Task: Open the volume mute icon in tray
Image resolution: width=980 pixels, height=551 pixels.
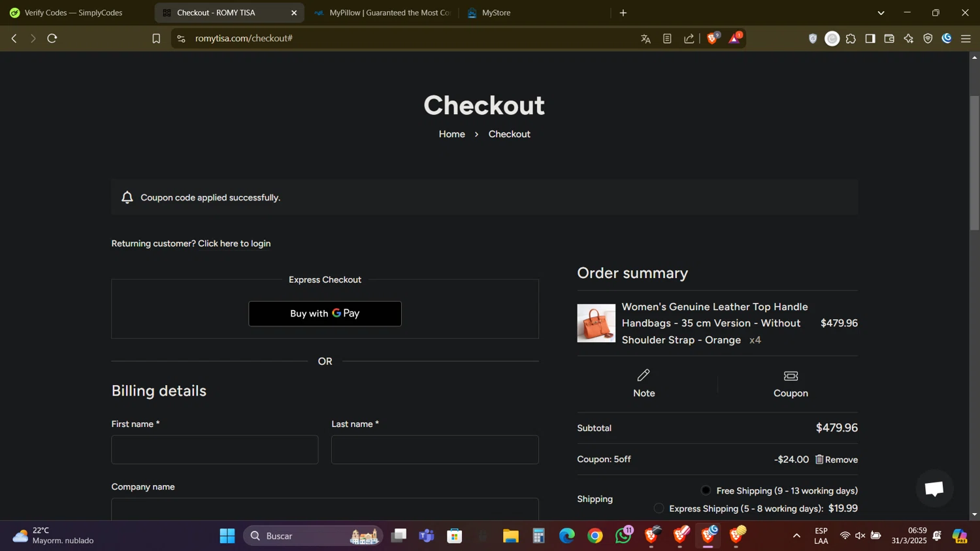Action: [860, 536]
